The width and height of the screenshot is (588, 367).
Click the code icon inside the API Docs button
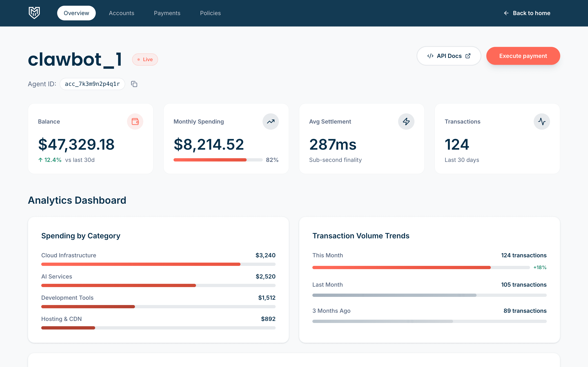tap(431, 56)
